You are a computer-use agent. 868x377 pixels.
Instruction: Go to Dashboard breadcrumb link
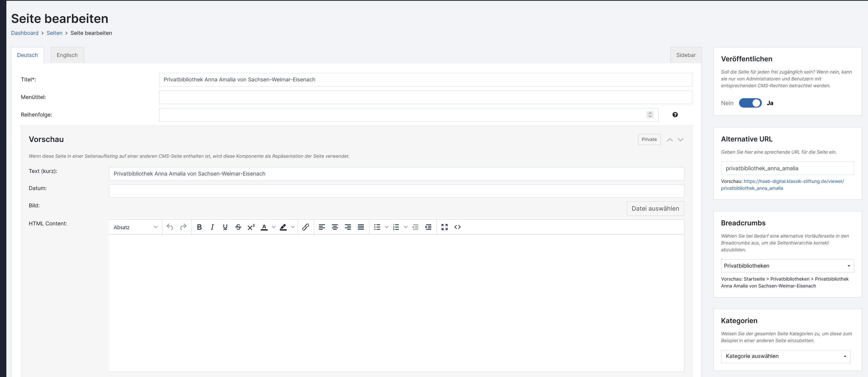tap(25, 33)
